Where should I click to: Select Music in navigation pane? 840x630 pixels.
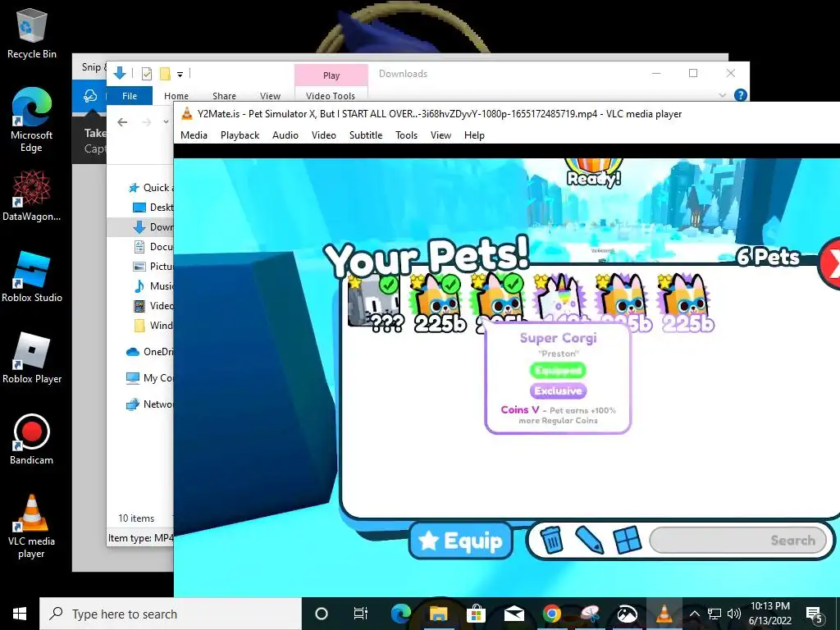click(x=153, y=286)
